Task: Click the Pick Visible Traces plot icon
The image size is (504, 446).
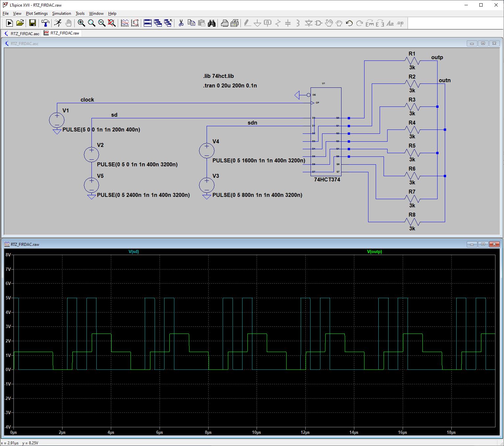Action: [x=125, y=23]
